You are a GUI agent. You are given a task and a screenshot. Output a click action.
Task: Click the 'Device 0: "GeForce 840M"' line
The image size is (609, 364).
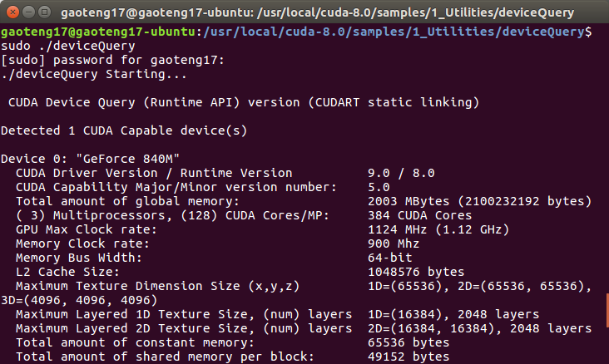[x=91, y=159]
